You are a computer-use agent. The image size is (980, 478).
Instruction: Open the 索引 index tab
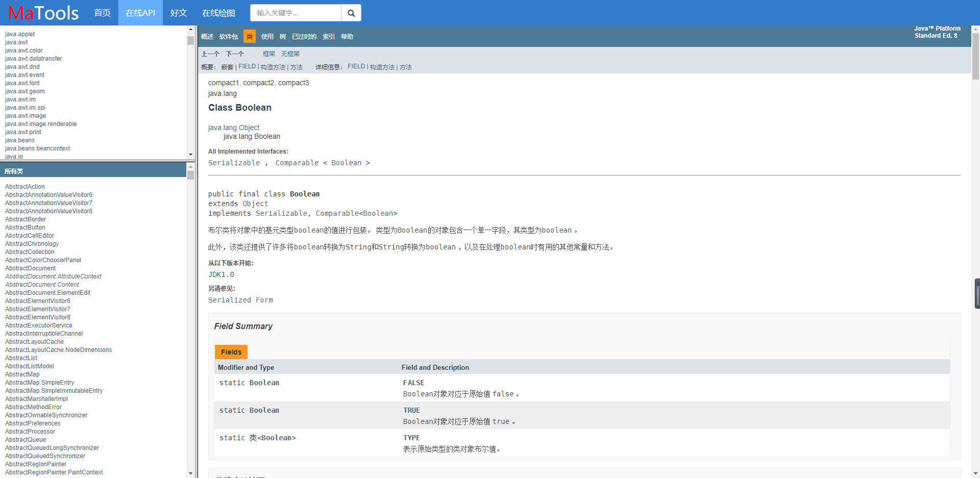(x=329, y=37)
